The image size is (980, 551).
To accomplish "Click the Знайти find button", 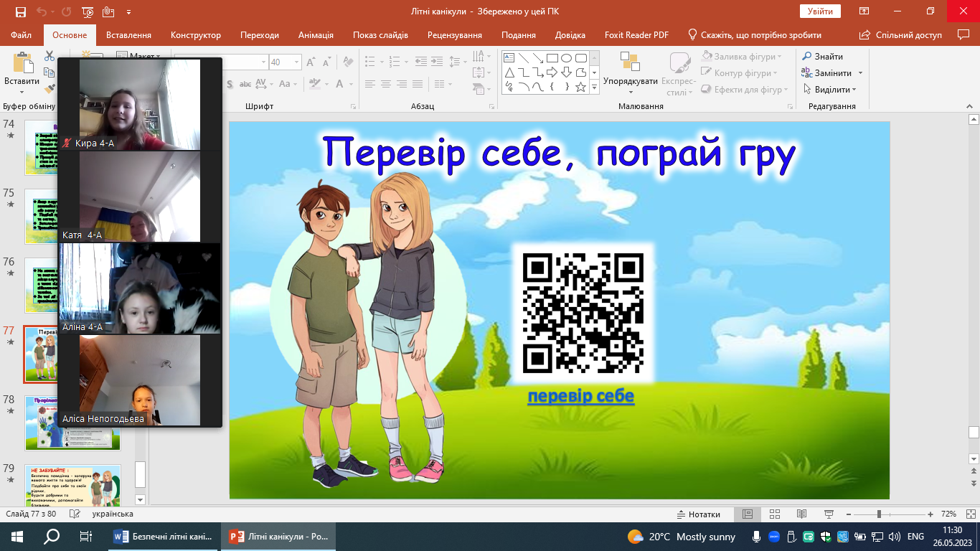I will click(823, 57).
